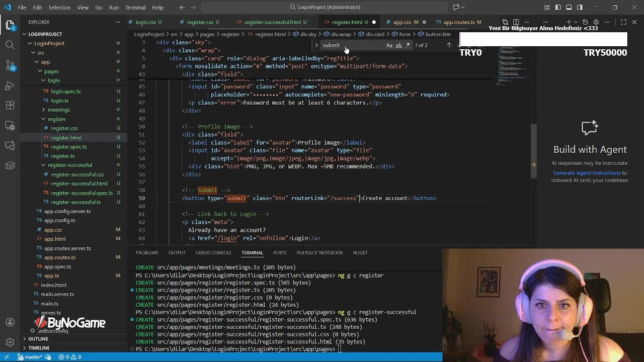Click the split editor right icon
This screenshot has height=362, width=644.
[x=516, y=22]
